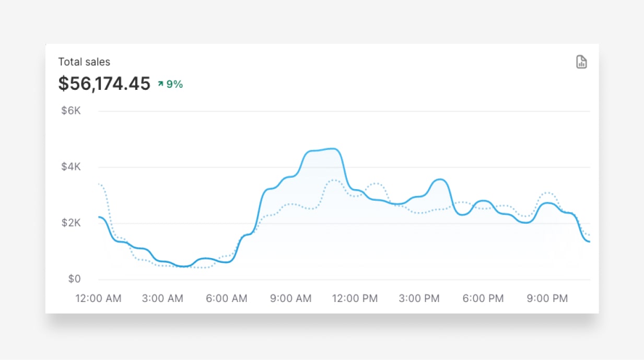Click the 9% change percentage
This screenshot has width=644, height=360.
tap(174, 84)
